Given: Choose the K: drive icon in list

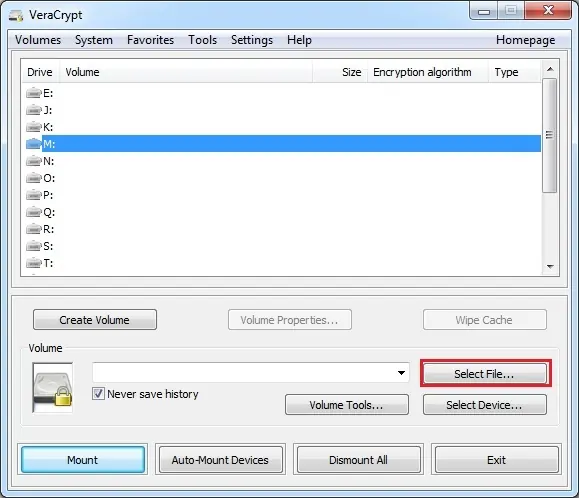Looking at the screenshot, I should 33,127.
